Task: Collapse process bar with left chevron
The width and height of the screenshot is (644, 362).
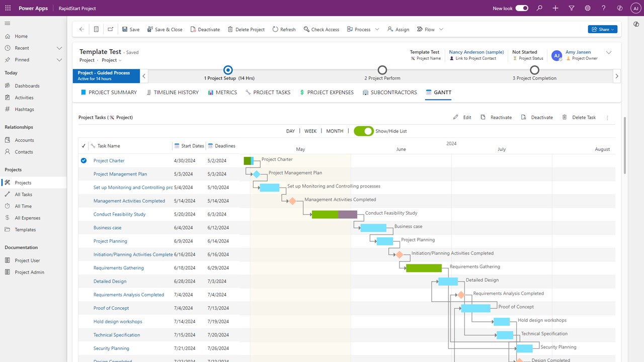Action: click(144, 76)
